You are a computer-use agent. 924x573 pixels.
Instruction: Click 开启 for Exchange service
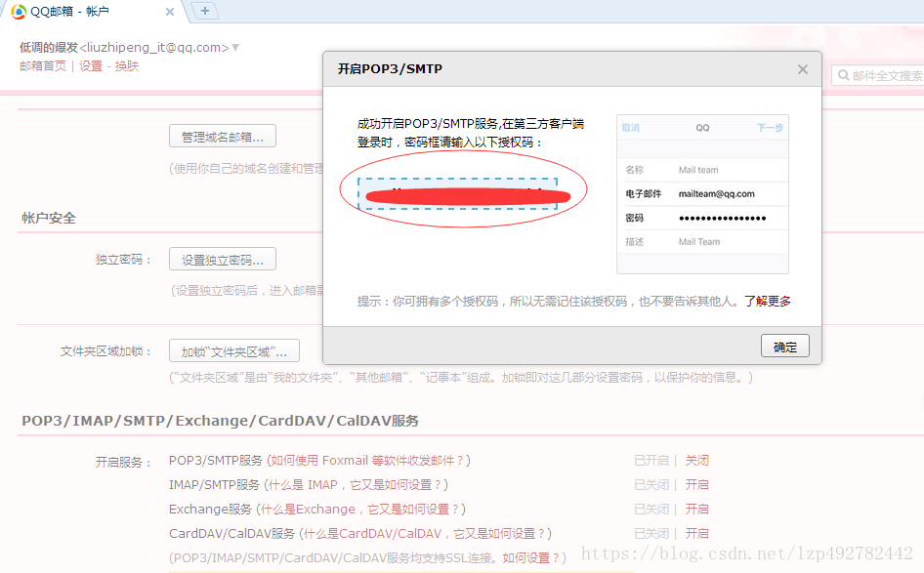tap(697, 509)
